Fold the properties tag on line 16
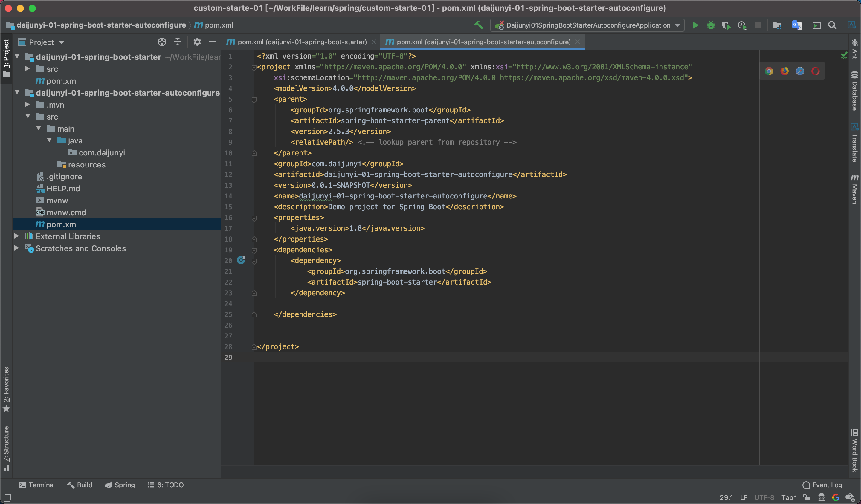Viewport: 861px width, 504px height. tap(254, 218)
